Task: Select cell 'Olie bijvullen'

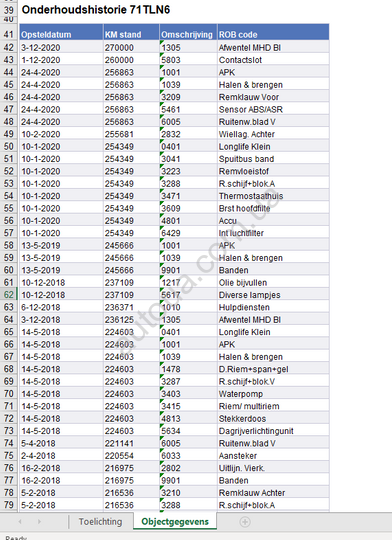Action: pos(273,282)
